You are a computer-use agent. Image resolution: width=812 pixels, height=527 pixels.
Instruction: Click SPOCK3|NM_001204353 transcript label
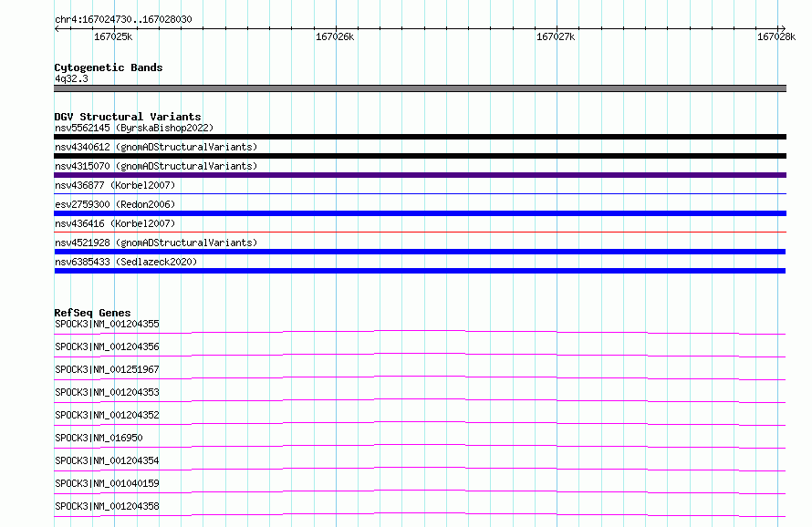(x=107, y=392)
